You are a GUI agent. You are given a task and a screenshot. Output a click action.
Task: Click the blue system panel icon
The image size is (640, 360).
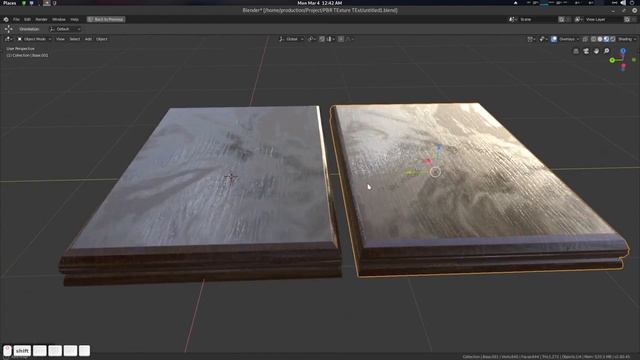pyautogui.click(x=31, y=3)
